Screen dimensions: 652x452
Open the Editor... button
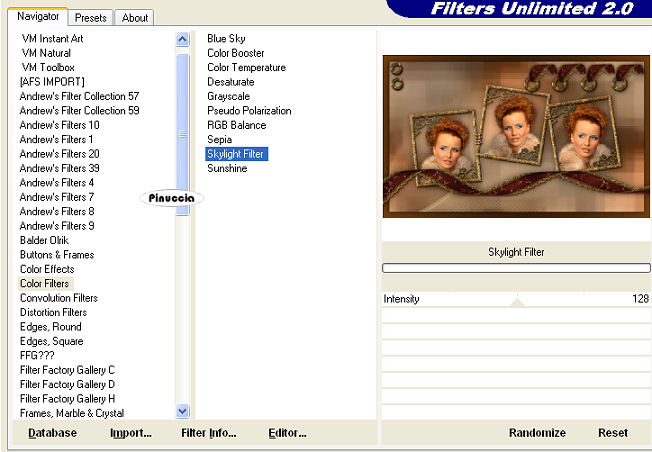(x=287, y=433)
